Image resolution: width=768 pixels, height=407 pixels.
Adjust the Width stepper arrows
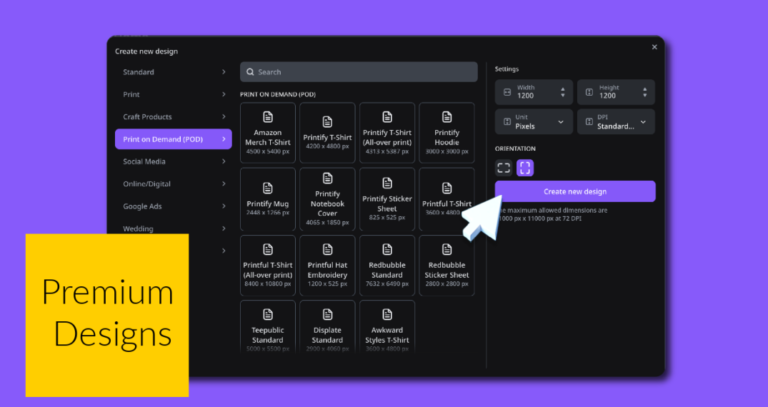pyautogui.click(x=563, y=92)
